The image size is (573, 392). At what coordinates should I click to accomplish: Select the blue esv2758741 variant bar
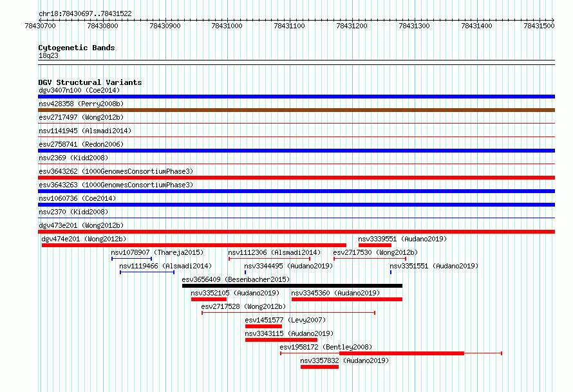296,151
